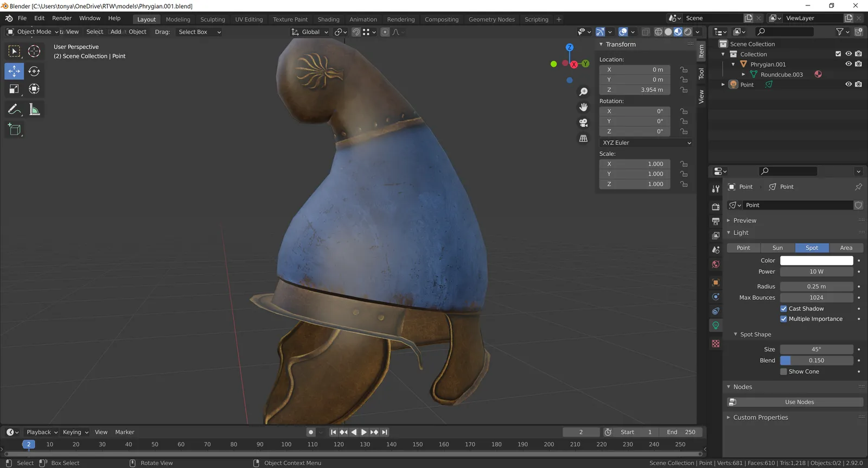The image size is (868, 468).
Task: Open the Geometry Nodes workspace tab
Action: (x=492, y=19)
